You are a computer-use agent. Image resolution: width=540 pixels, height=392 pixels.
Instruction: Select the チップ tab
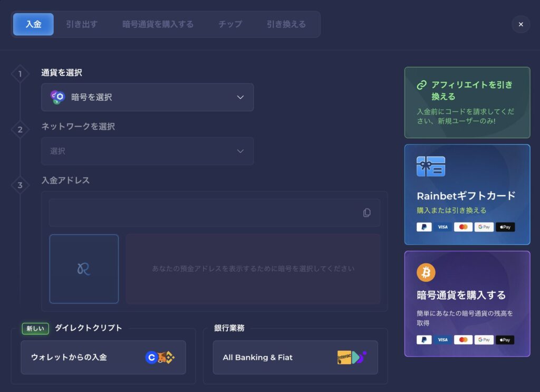click(230, 24)
